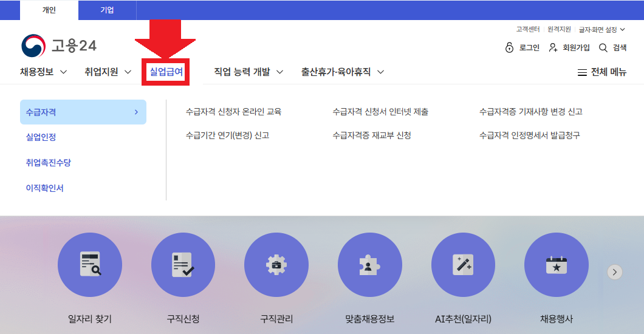This screenshot has height=334, width=644.
Task: Expand the chevron next to 취업지원
Action: point(128,72)
